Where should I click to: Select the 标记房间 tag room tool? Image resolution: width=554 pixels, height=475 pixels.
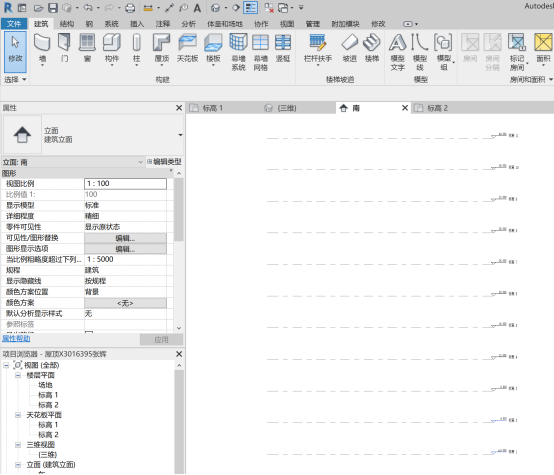(x=517, y=51)
